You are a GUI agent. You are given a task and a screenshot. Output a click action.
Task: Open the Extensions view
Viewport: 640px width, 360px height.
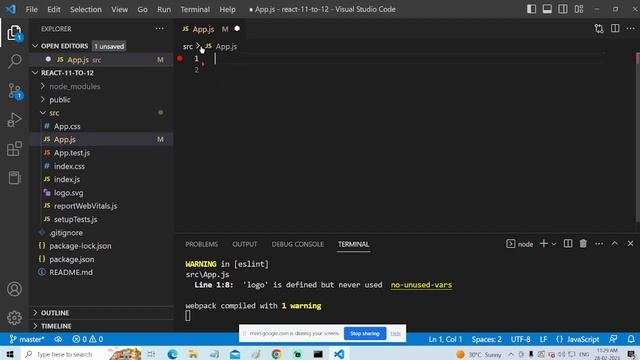coord(14,149)
